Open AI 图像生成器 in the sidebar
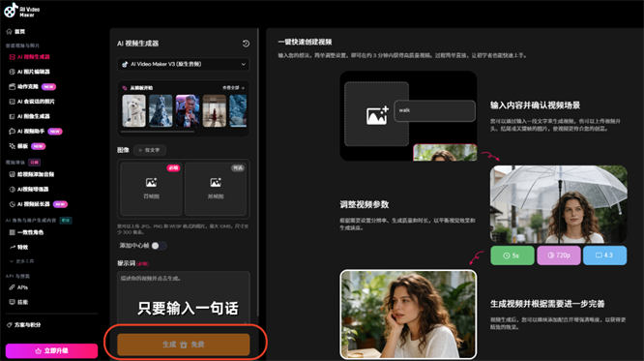The image size is (644, 361). (x=30, y=116)
